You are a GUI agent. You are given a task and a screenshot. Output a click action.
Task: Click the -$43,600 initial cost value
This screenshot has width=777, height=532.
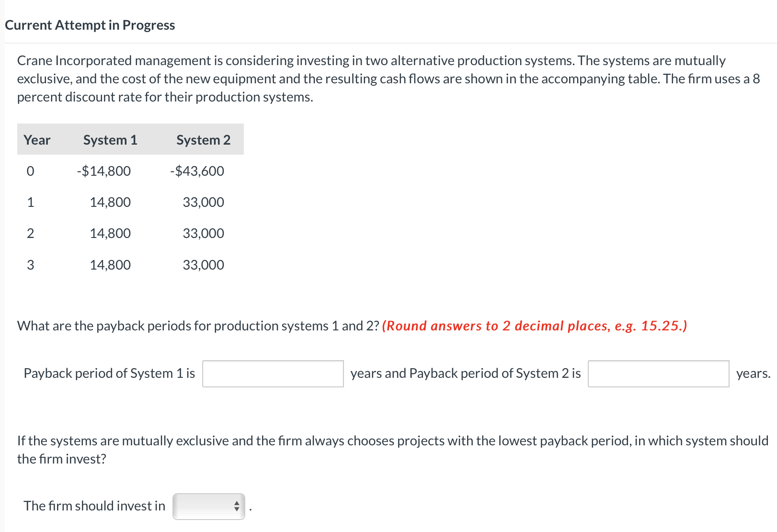click(196, 171)
